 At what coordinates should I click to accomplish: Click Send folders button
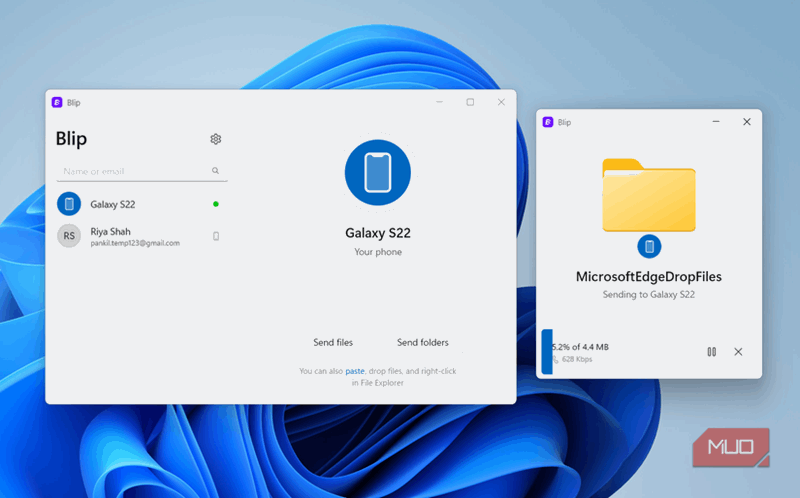pyautogui.click(x=422, y=342)
